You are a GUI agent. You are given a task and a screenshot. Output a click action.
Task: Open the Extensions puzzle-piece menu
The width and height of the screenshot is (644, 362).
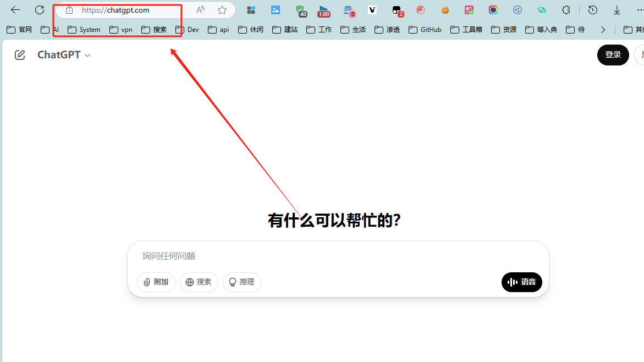(x=566, y=10)
